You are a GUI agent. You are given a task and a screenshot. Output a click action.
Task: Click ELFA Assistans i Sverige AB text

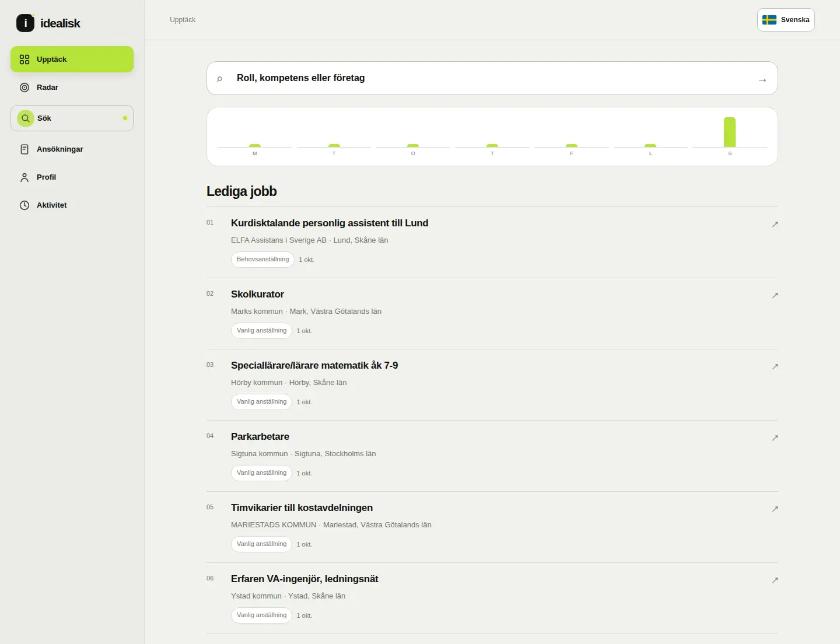pos(279,240)
